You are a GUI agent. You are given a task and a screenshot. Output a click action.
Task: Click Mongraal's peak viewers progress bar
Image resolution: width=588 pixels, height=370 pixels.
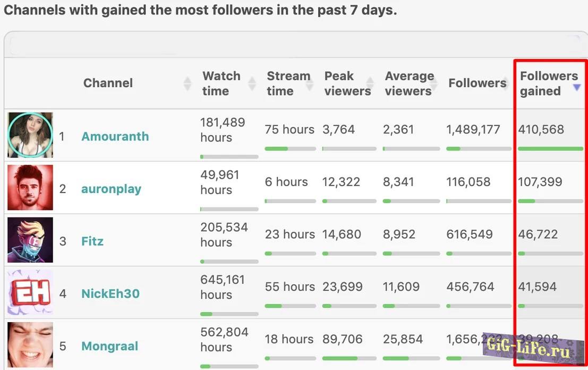pyautogui.click(x=349, y=358)
